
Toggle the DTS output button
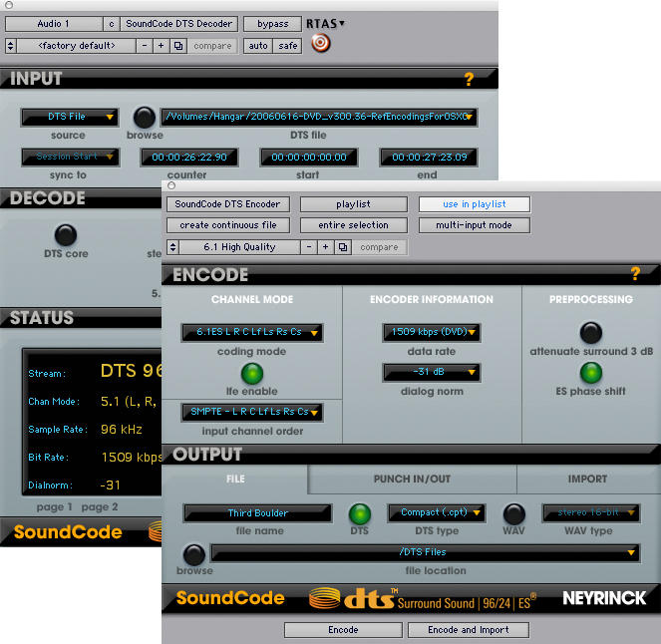tap(360, 513)
